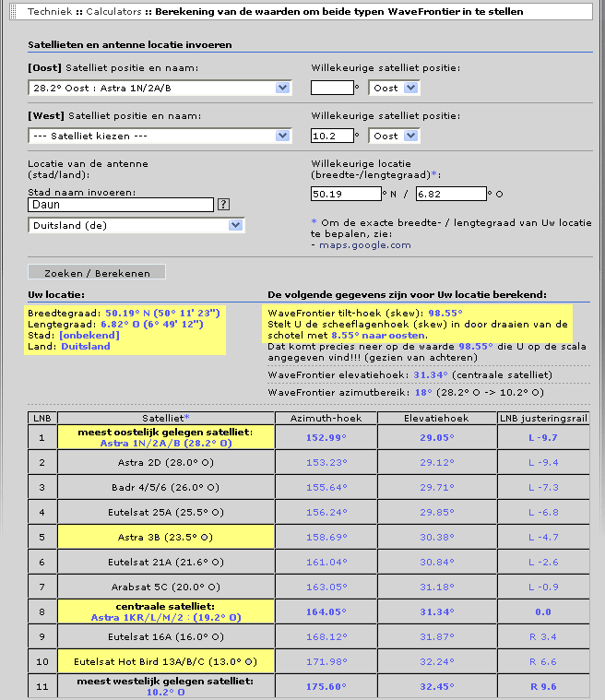This screenshot has width=605, height=700.
Task: Open the maps.google.com link
Action: point(365,245)
